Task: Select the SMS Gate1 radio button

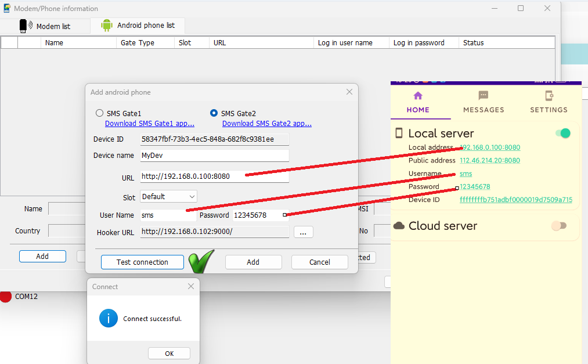Action: tap(100, 113)
